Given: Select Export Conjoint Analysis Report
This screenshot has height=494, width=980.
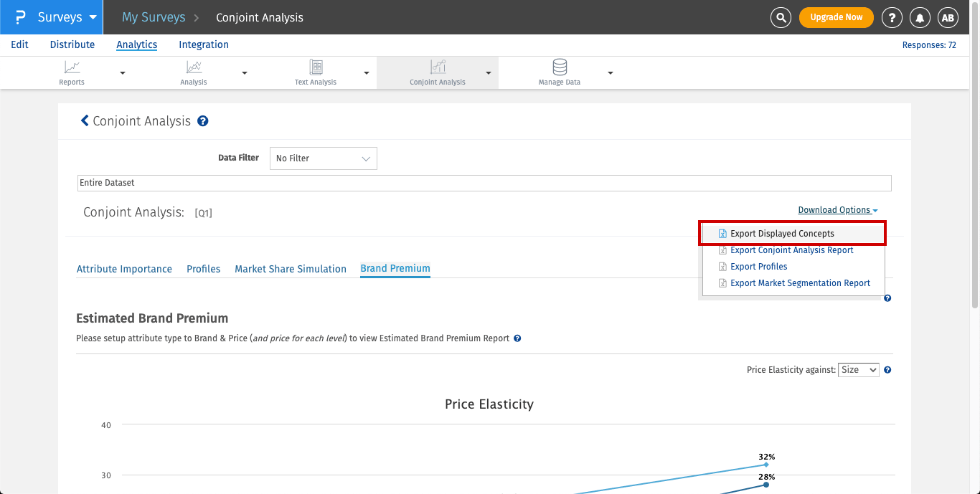Looking at the screenshot, I should pos(791,250).
